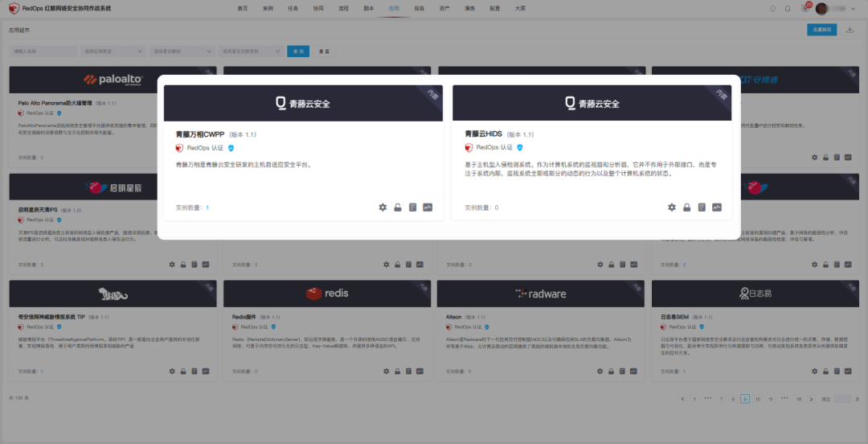Open the notification bell in header
868x444 pixels.
788,9
